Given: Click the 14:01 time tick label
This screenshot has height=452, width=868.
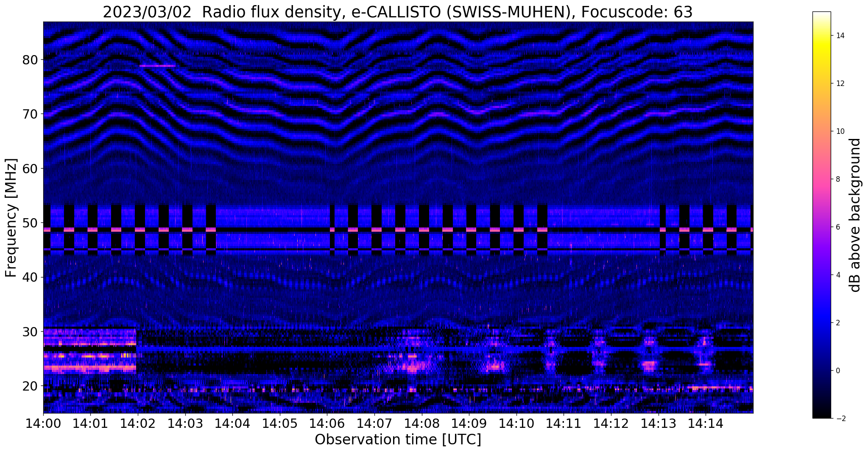Looking at the screenshot, I should pos(91,423).
